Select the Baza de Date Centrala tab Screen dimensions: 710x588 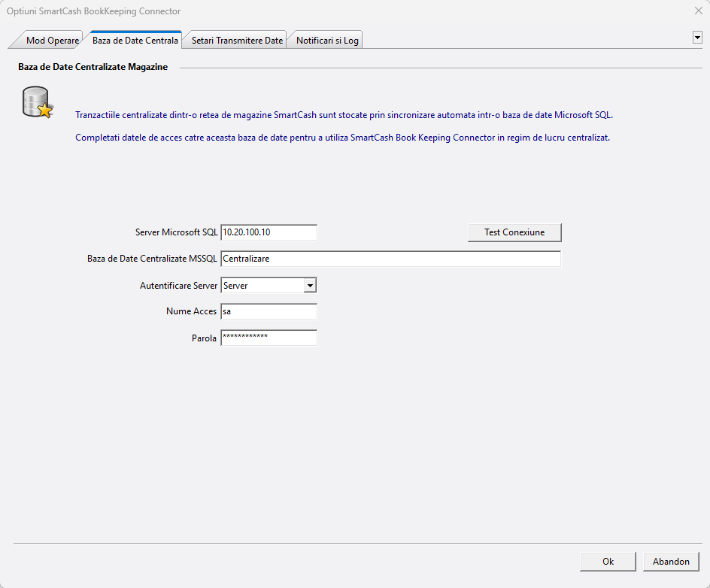(x=135, y=41)
